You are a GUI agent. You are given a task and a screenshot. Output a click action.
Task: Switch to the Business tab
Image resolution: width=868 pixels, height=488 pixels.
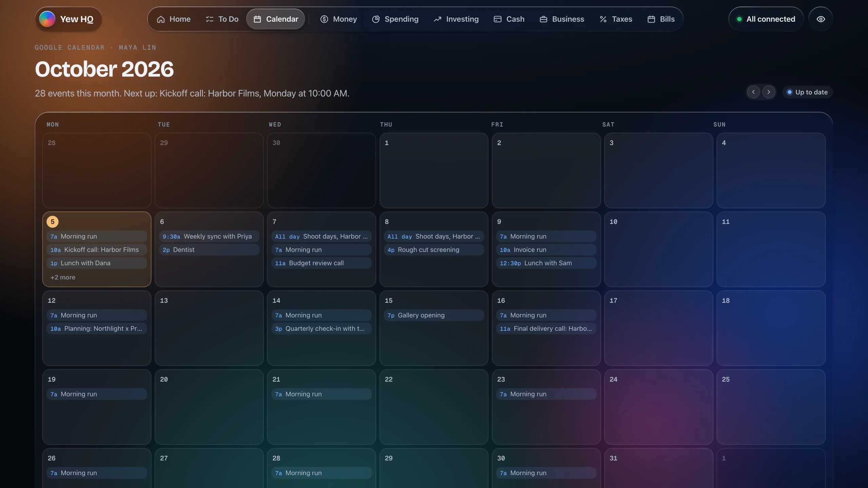pos(562,19)
